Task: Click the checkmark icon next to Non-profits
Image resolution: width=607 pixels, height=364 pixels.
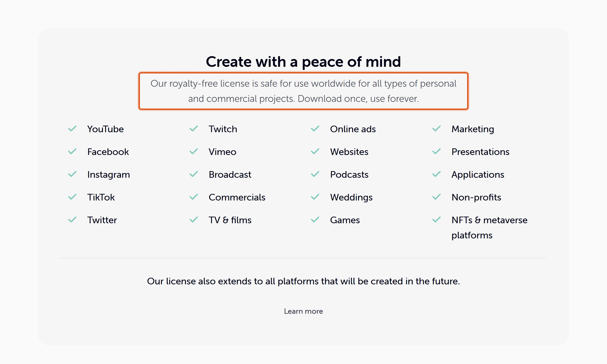Action: (x=437, y=197)
